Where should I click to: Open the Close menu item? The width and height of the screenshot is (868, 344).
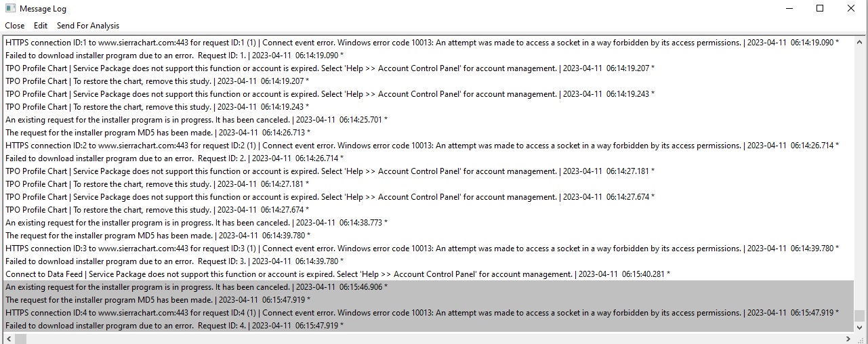pos(14,26)
